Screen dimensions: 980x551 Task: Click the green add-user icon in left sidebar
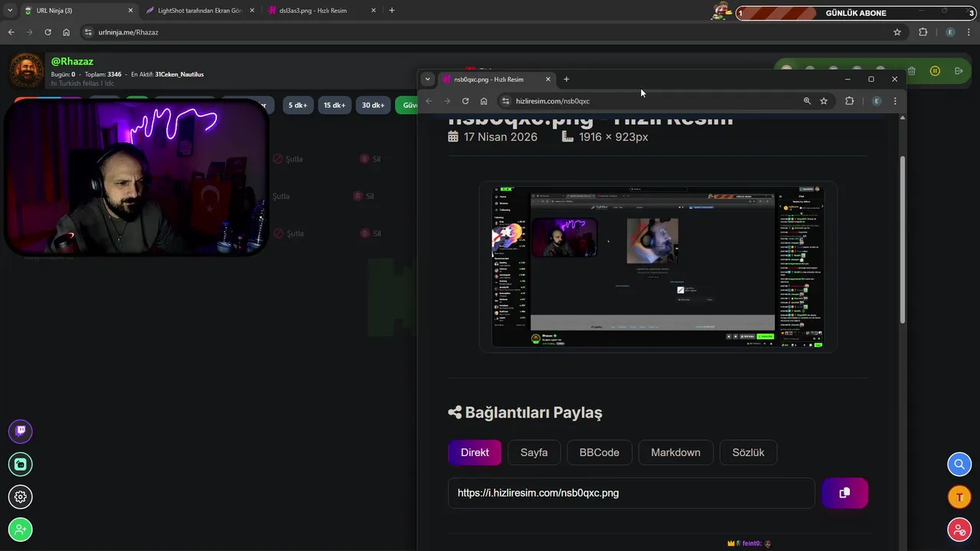tap(21, 530)
